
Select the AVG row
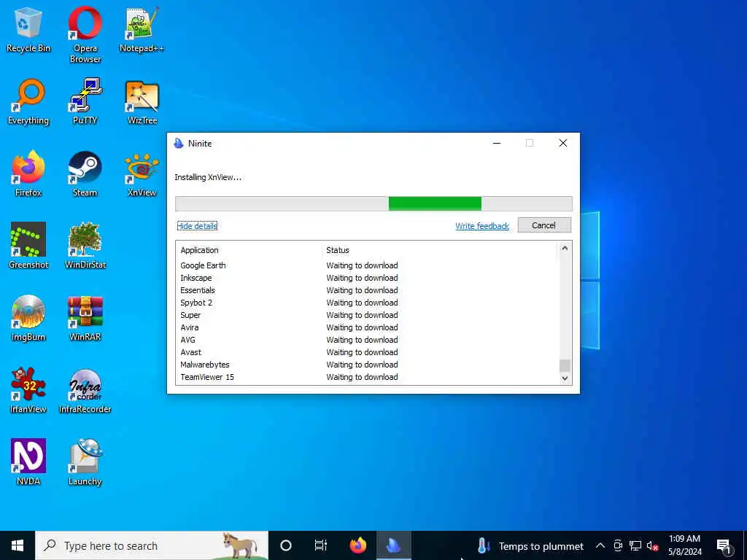pos(367,340)
